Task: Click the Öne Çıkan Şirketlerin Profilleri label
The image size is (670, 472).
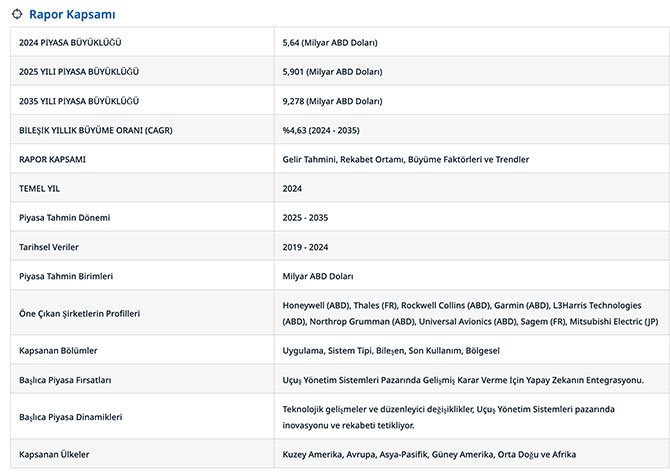Action: 80,313
